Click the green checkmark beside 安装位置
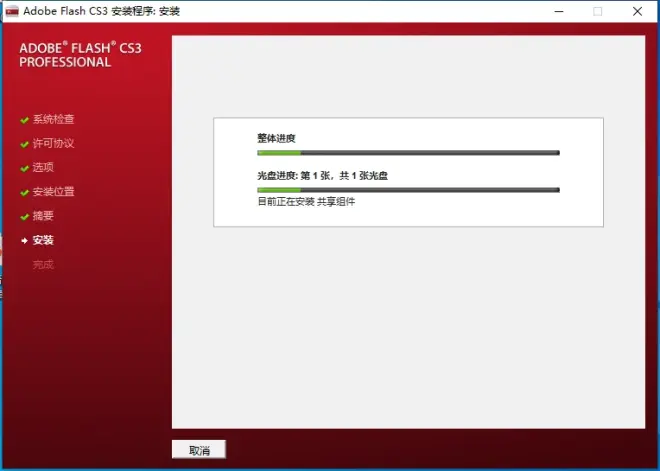660x471 pixels. pos(24,192)
